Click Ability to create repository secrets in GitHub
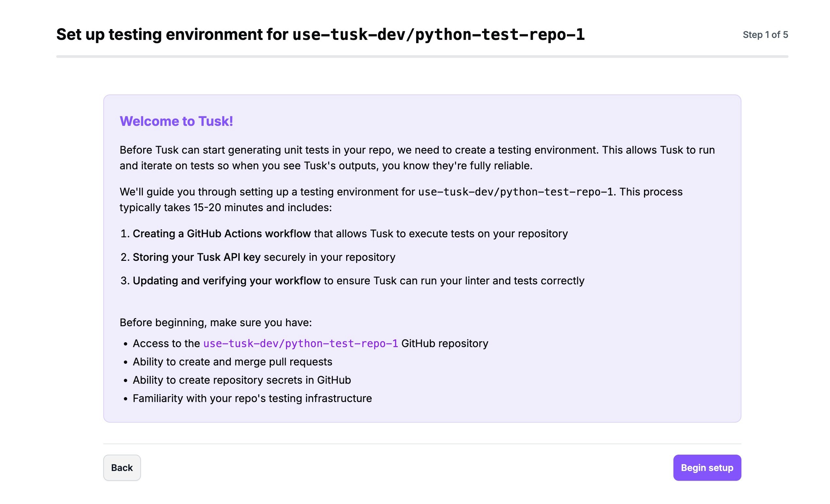This screenshot has height=504, width=830. coord(242,380)
